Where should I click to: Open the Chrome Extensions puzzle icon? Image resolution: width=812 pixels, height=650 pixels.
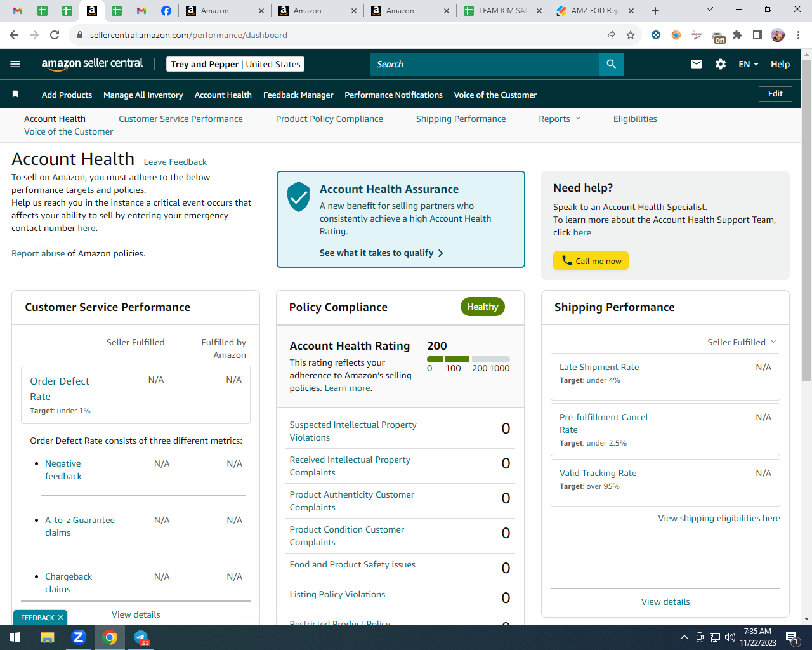click(x=737, y=35)
